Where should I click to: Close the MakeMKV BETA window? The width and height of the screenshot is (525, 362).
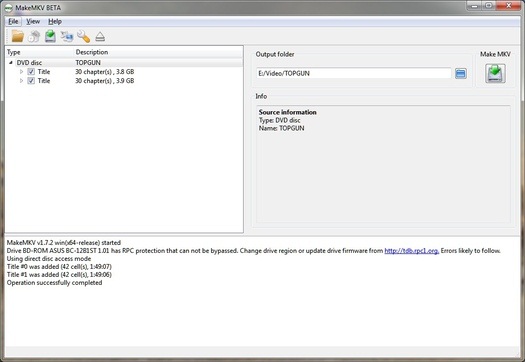click(x=508, y=5)
